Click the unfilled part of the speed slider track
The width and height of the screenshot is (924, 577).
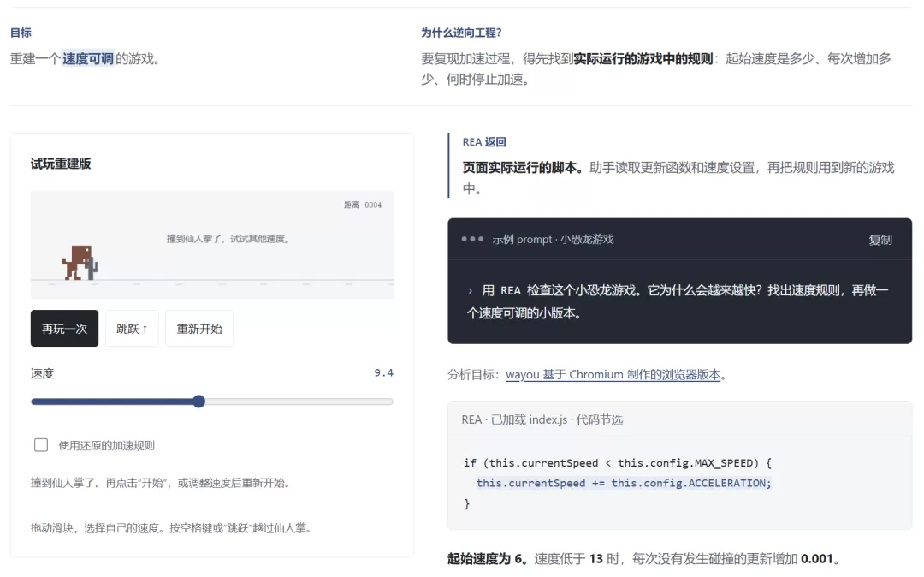[299, 402]
